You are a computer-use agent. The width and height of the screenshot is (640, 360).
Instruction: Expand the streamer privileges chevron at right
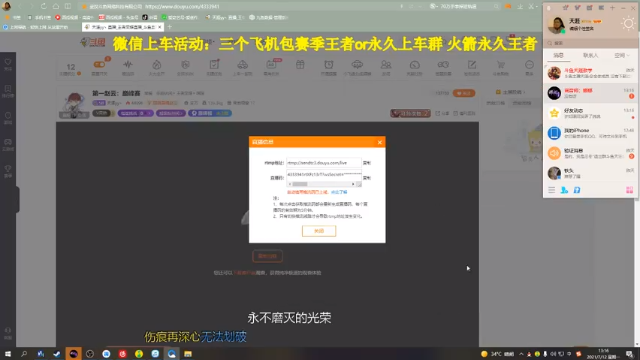524,92
